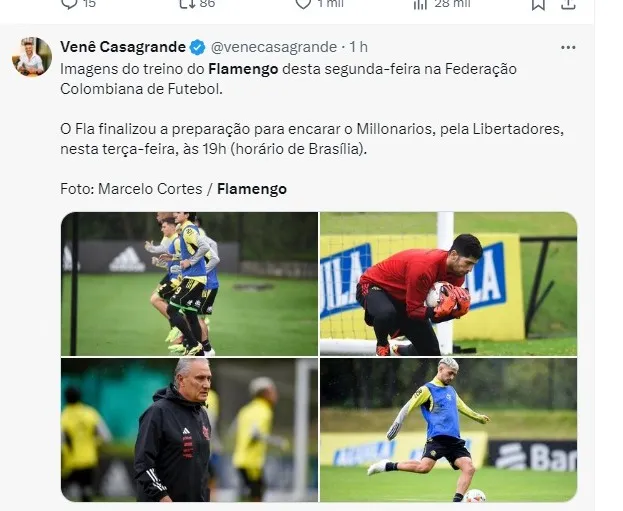Viewport: 623px width, 511px height.
Task: Click the 28 mil views count
Action: tap(452, 4)
